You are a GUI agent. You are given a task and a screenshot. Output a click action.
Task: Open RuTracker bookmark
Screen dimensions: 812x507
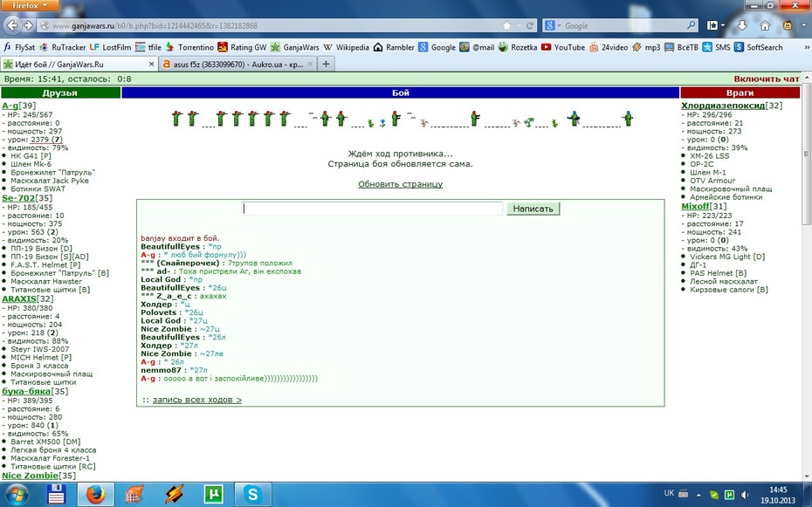(62, 47)
